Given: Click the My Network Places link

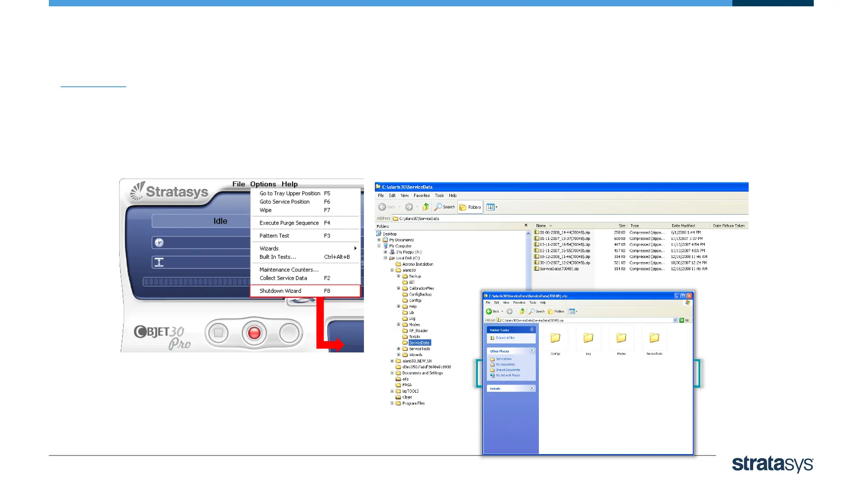Looking at the screenshot, I should (x=508, y=375).
